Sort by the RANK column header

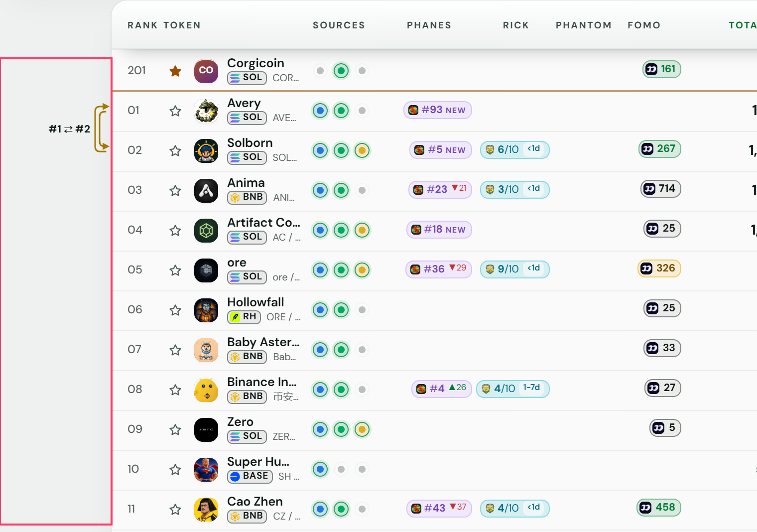[142, 25]
